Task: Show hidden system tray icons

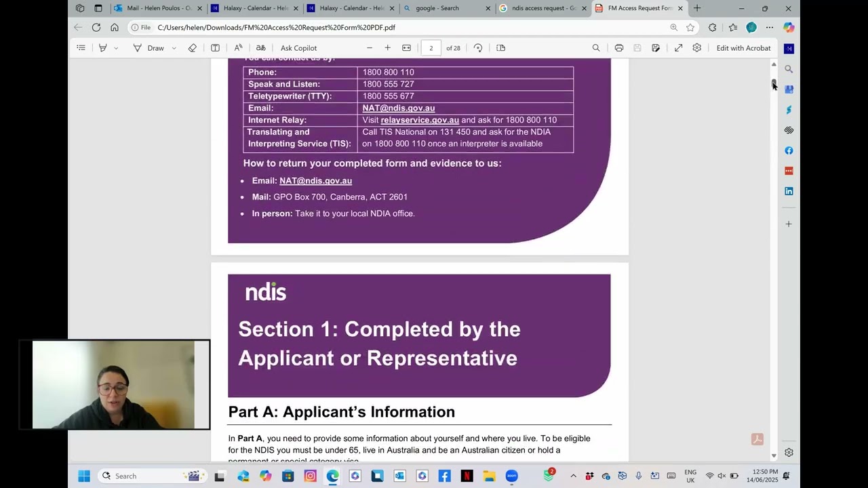Action: 573,476
